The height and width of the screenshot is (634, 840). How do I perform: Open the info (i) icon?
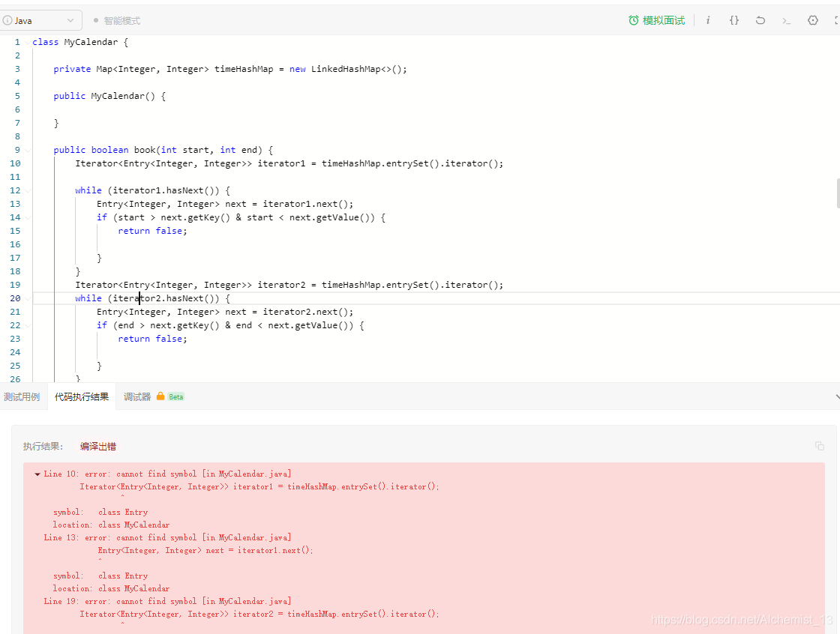coord(708,20)
